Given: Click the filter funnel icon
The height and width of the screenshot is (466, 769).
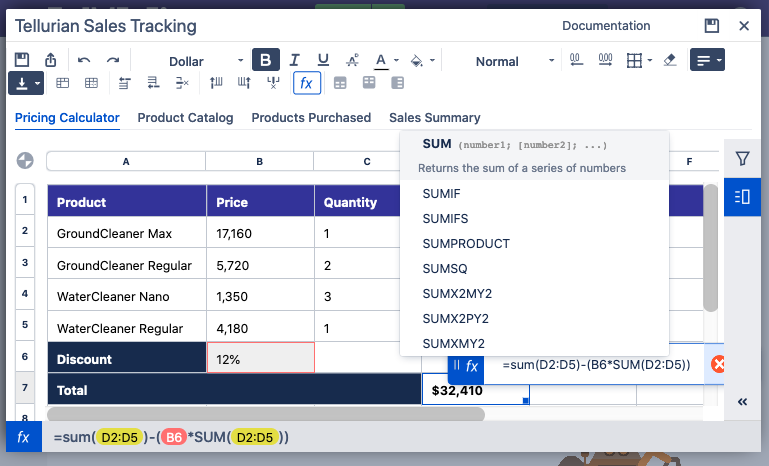Looking at the screenshot, I should pyautogui.click(x=743, y=158).
